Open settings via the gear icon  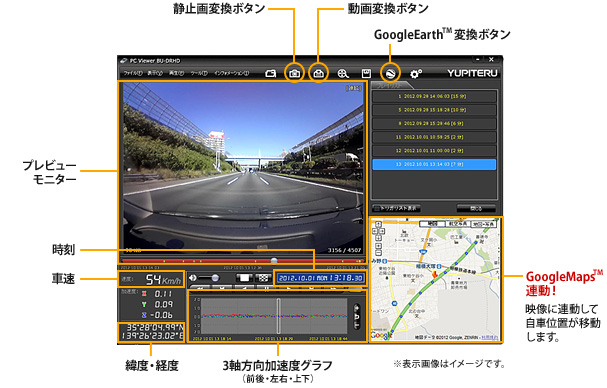[416, 74]
